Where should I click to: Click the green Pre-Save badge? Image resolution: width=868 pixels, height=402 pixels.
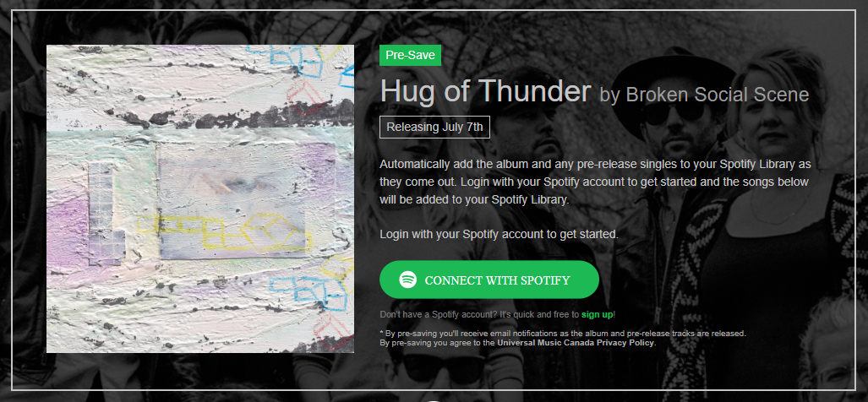coord(410,55)
